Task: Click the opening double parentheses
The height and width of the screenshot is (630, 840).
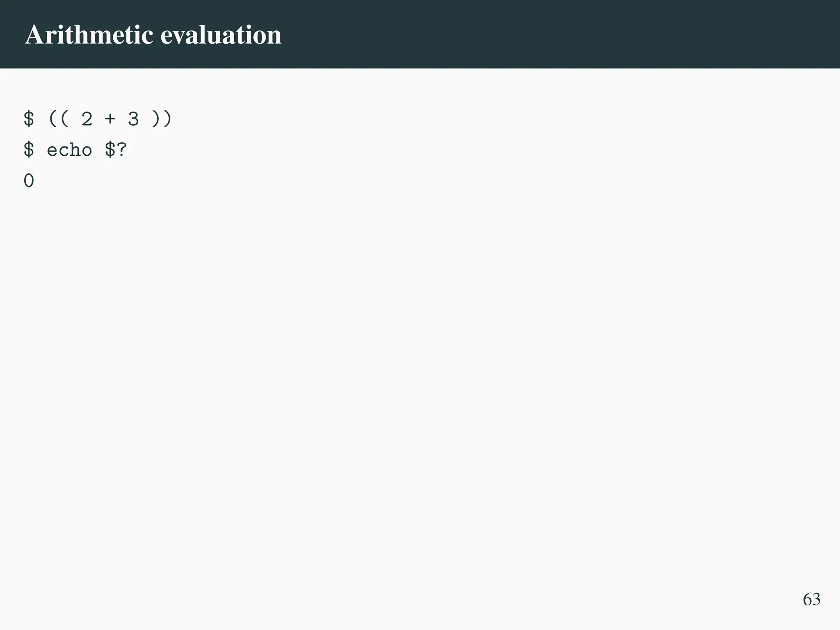Action: coord(58,119)
